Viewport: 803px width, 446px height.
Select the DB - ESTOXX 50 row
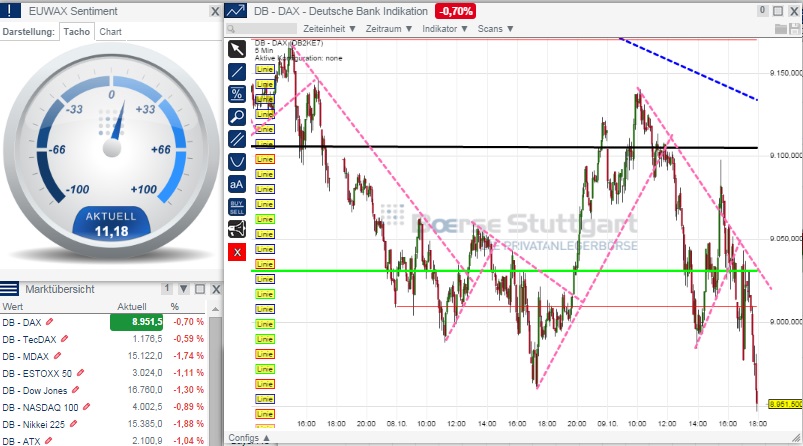coord(103,373)
